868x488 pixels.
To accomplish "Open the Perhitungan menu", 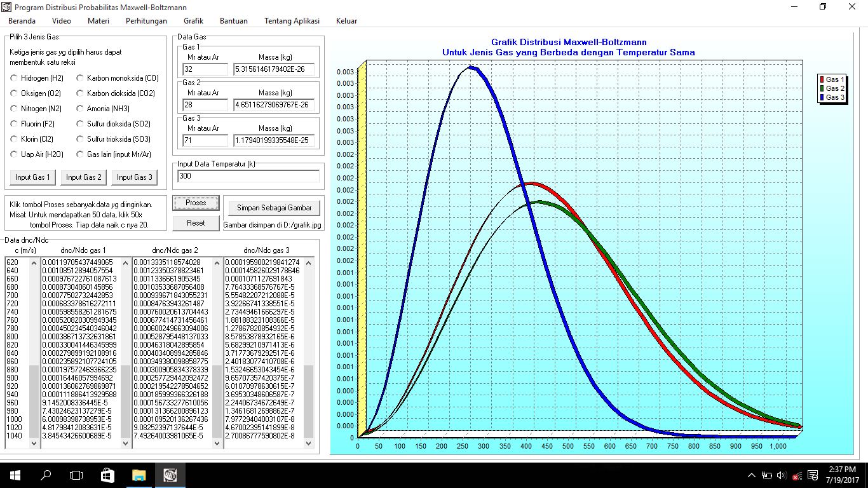I will [146, 21].
